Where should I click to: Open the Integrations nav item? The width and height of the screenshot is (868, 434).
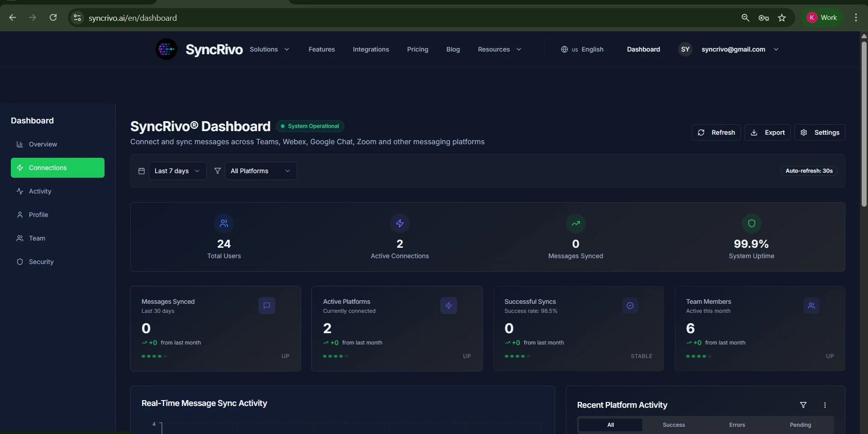coord(371,49)
